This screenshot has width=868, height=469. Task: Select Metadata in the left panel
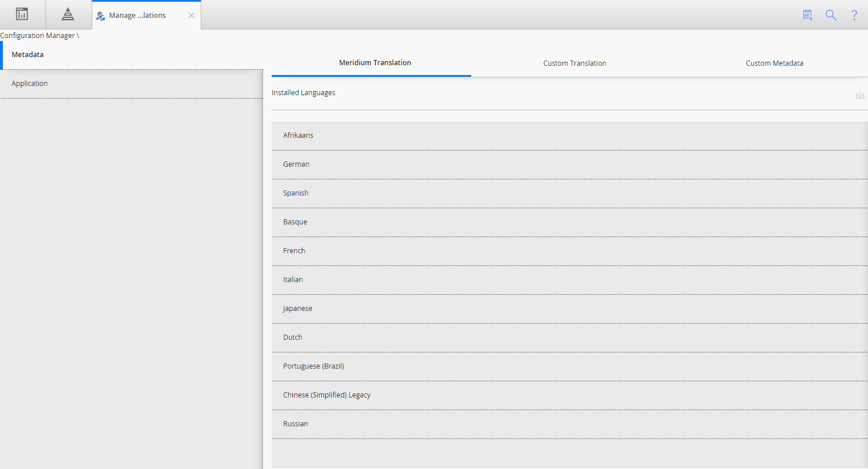pos(131,55)
